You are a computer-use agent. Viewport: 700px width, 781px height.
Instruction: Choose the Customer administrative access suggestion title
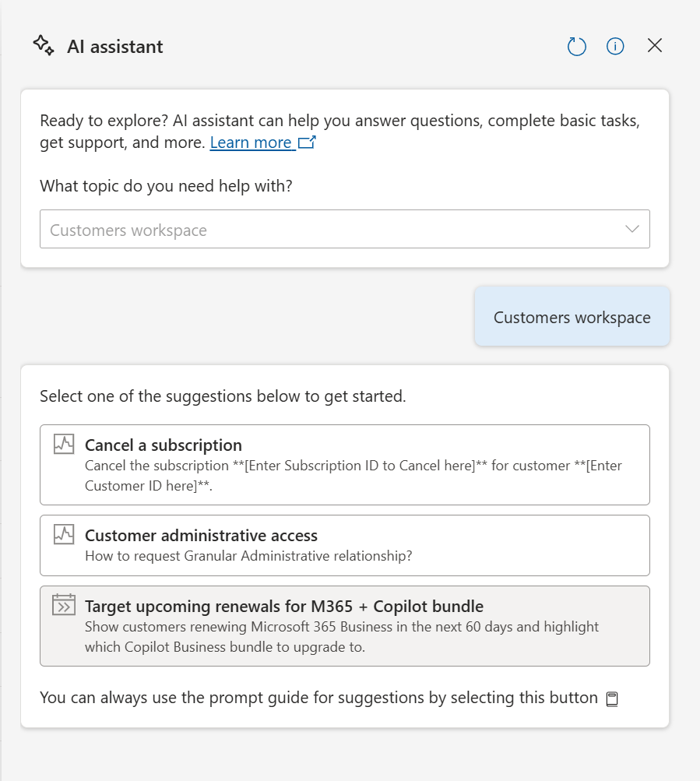click(x=201, y=536)
